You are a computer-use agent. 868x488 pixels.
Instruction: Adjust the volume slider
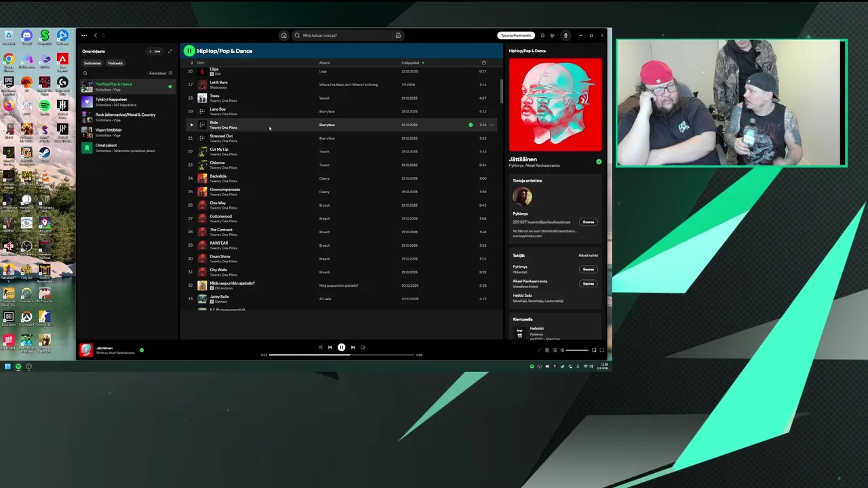click(x=577, y=350)
